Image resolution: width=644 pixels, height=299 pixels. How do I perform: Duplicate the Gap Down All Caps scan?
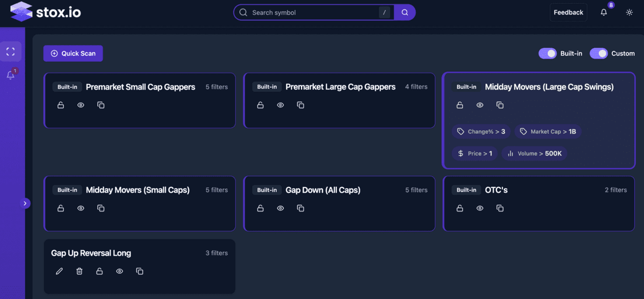[x=301, y=208]
